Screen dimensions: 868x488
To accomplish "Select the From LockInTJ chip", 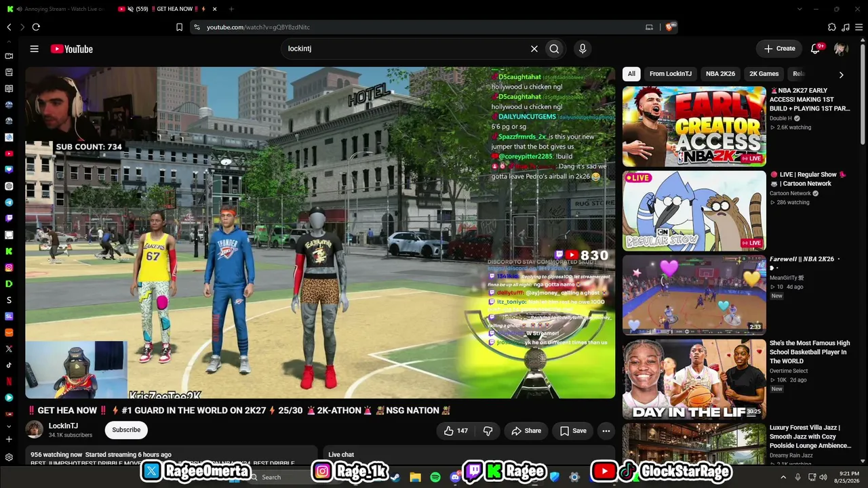I will 671,74.
